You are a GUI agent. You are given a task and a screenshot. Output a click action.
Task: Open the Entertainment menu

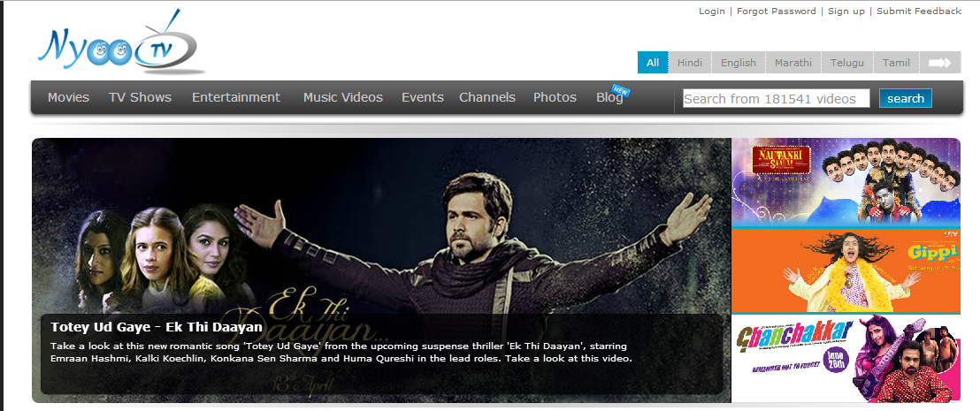coord(236,97)
